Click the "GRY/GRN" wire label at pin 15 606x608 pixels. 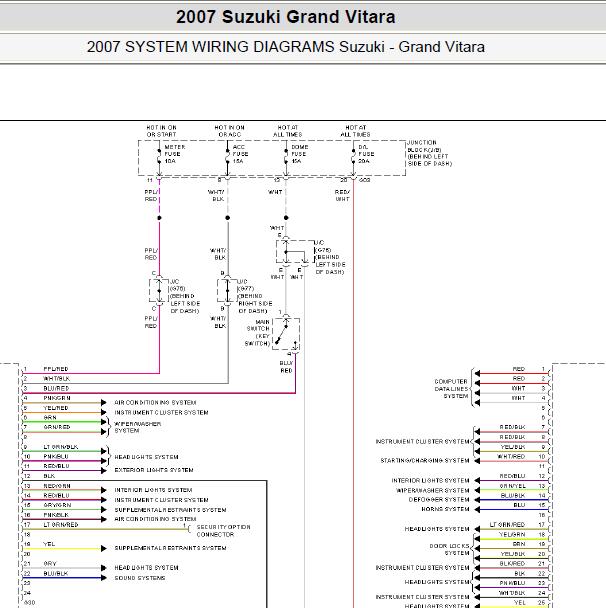coord(57,505)
